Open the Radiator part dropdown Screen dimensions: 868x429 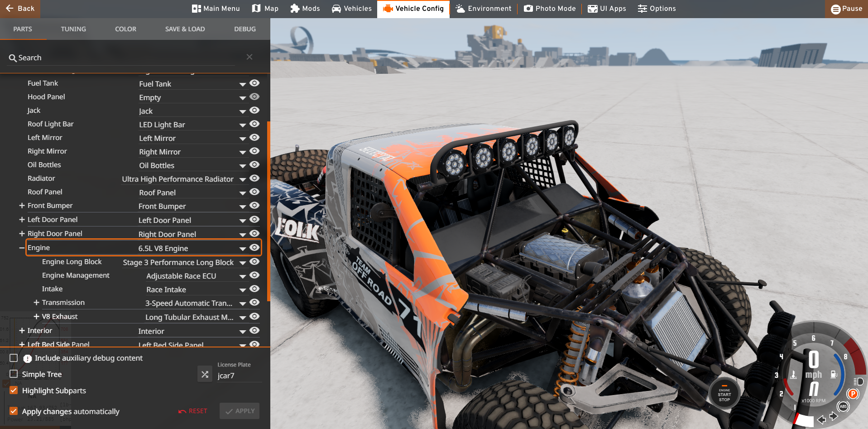[184, 179]
